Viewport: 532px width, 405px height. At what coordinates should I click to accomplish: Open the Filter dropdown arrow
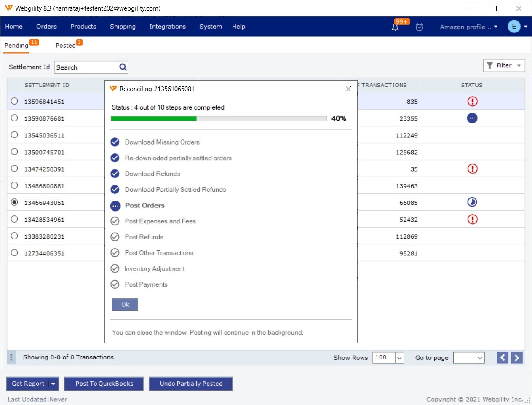tap(519, 66)
